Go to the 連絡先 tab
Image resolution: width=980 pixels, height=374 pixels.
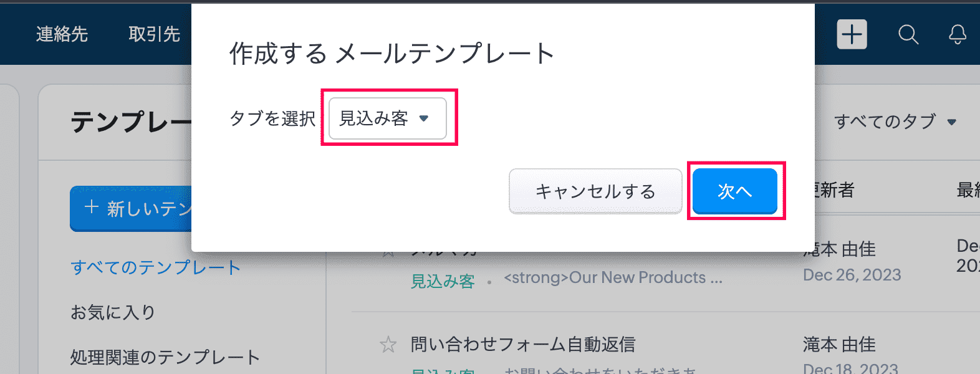pos(62,34)
